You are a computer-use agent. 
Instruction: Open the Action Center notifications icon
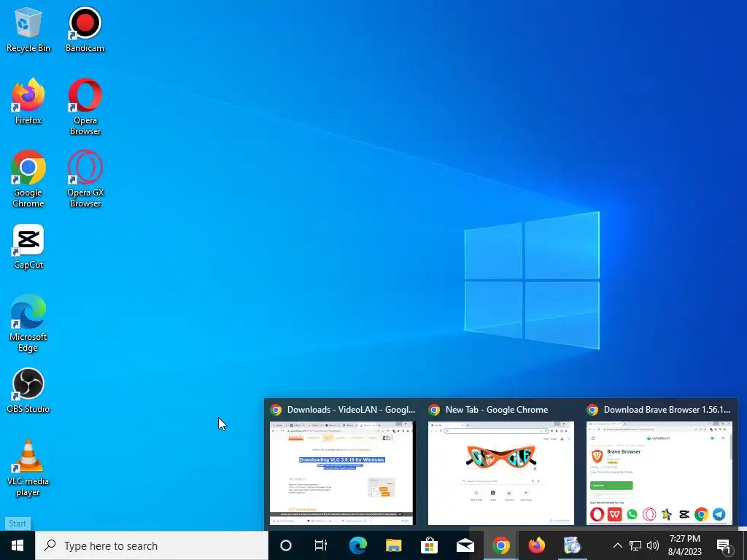point(724,545)
